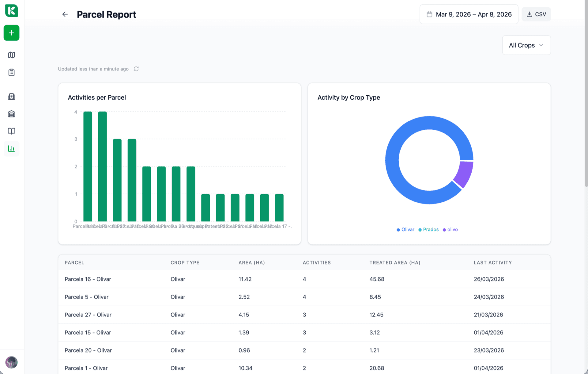Refresh report data with refresh icon
The image size is (588, 374).
click(x=136, y=69)
